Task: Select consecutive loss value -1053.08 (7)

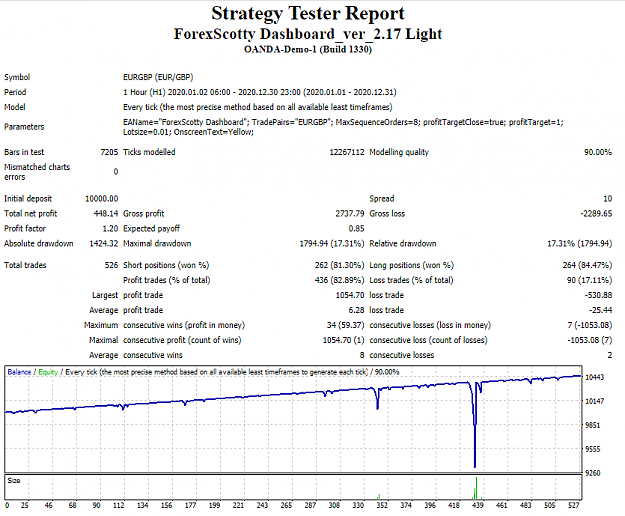Action: pyautogui.click(x=590, y=340)
